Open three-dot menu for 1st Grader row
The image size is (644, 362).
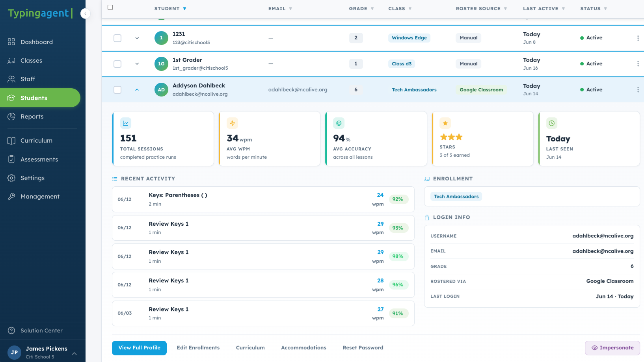point(638,64)
